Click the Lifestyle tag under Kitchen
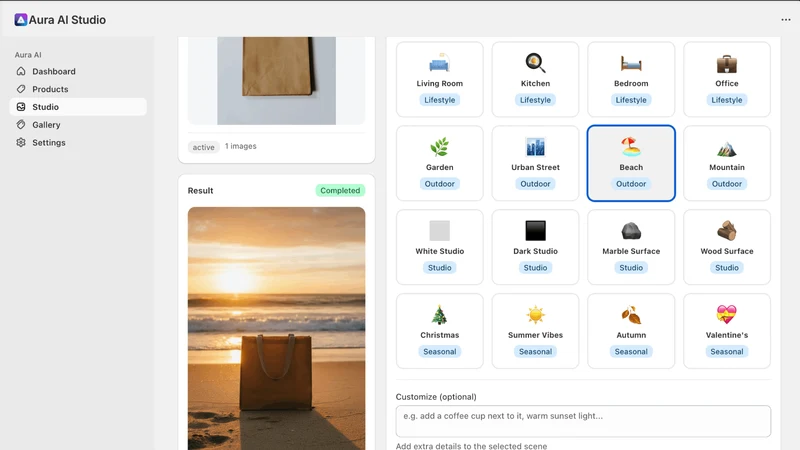The image size is (800, 450). (535, 100)
